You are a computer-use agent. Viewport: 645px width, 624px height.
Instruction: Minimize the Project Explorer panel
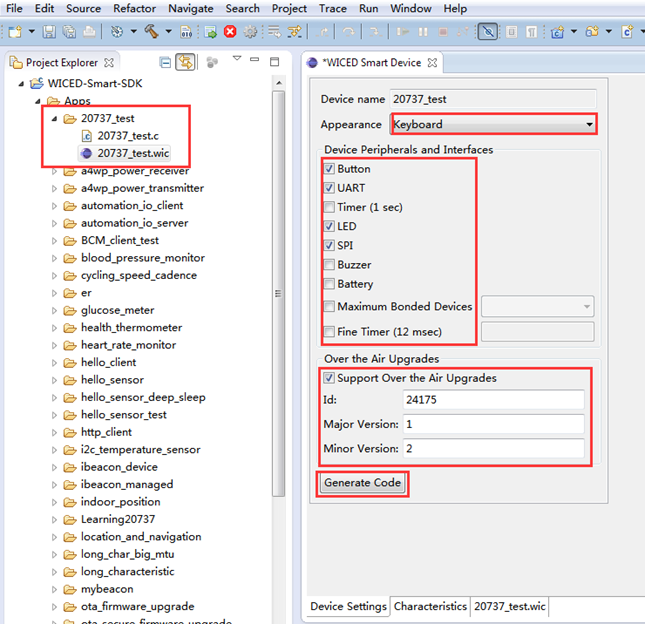click(255, 60)
